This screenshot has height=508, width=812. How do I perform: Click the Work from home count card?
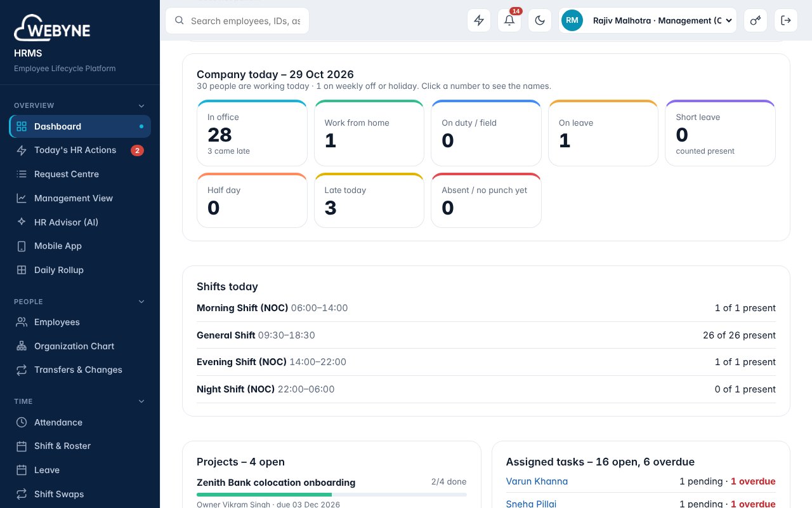click(x=369, y=133)
